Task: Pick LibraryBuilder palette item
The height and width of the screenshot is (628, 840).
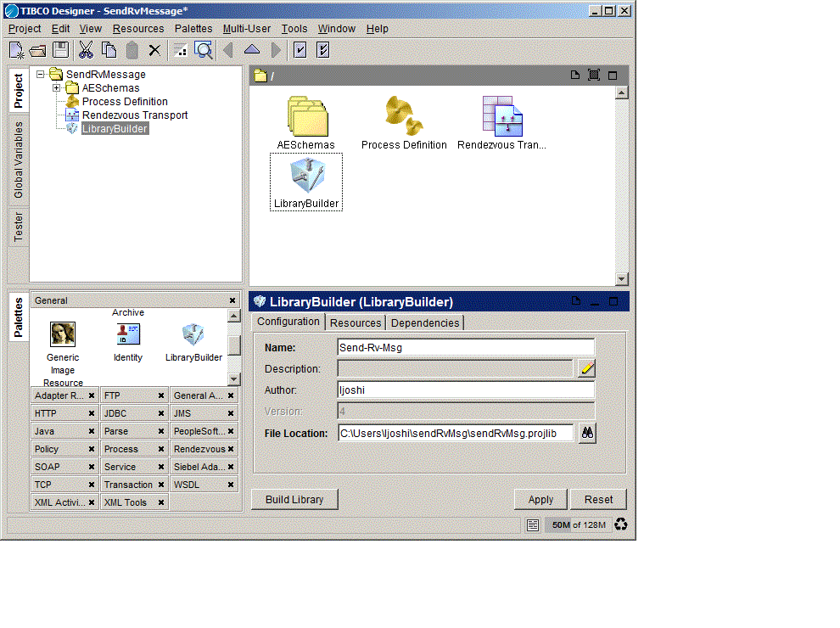Action: (193, 342)
